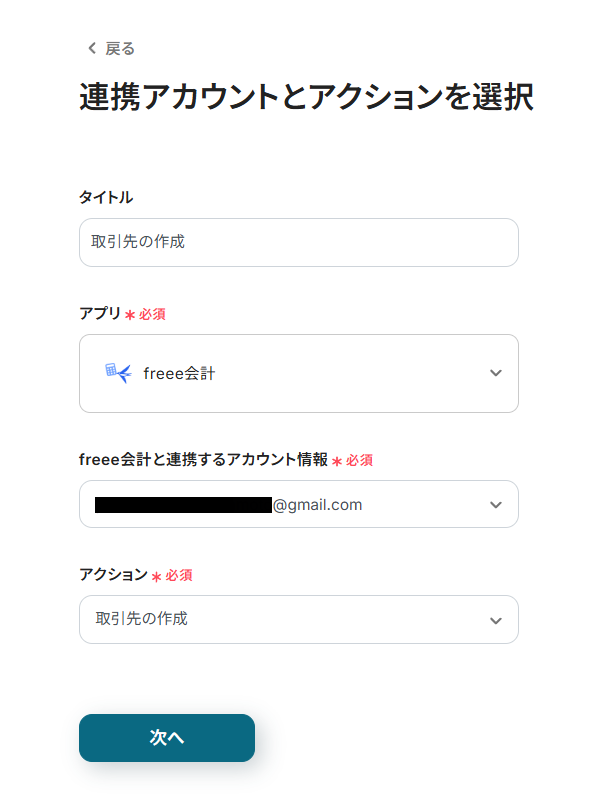Screen dimensions: 610x805
Task: Click the red asterisk beside アクション
Action: pos(156,576)
